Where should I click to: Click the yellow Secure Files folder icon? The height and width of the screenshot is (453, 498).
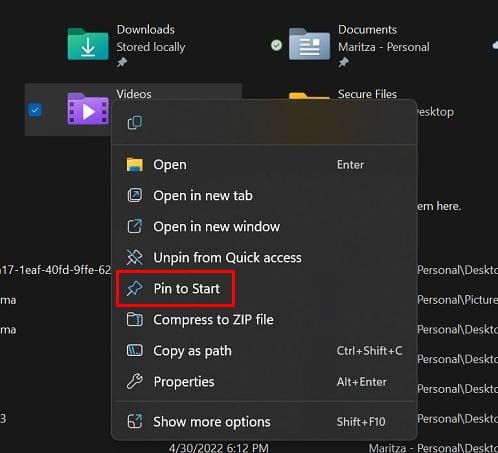coord(309,96)
